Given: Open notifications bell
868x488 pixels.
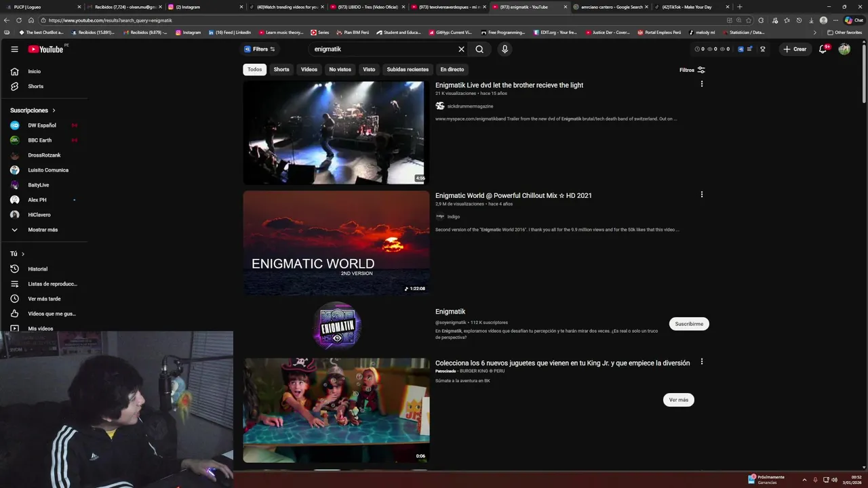Looking at the screenshot, I should (x=823, y=49).
